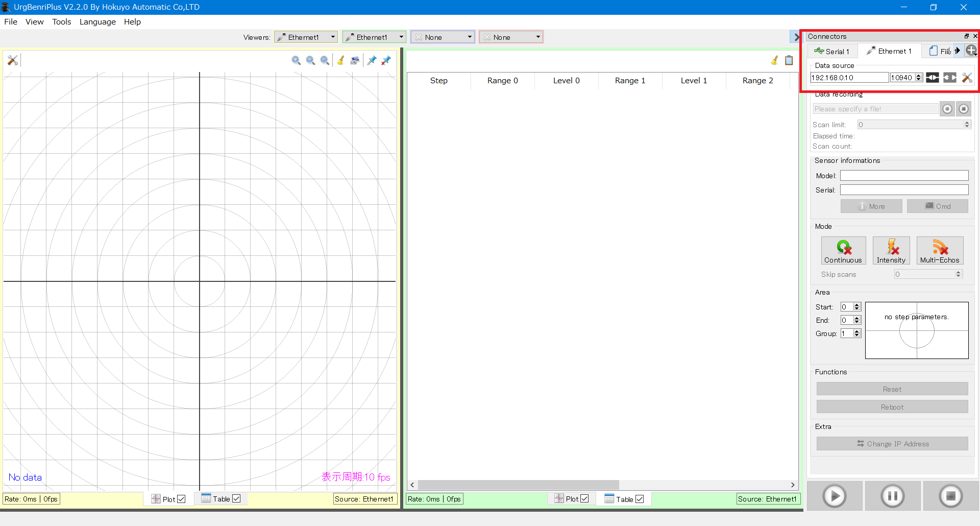Open second Viewers Ethernet1 dropdown
This screenshot has height=526, width=980.
tap(374, 37)
